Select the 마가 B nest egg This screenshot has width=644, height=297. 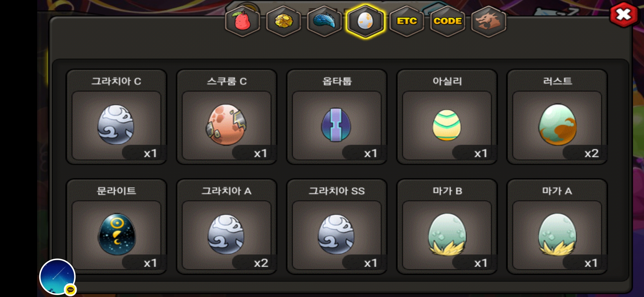[447, 227]
